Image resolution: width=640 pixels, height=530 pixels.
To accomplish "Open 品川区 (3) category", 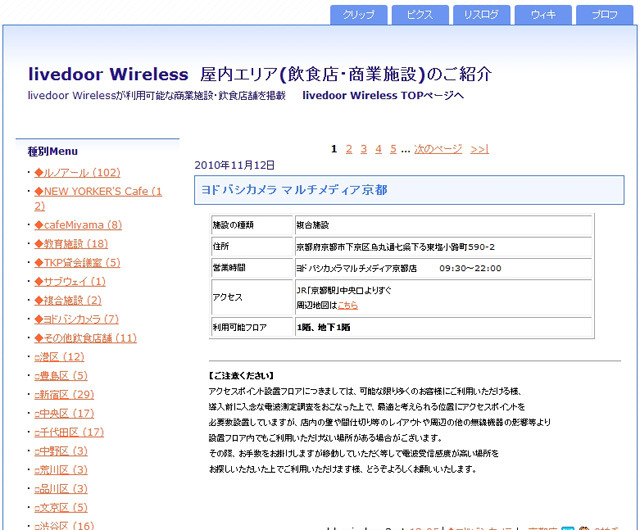I will (x=61, y=489).
